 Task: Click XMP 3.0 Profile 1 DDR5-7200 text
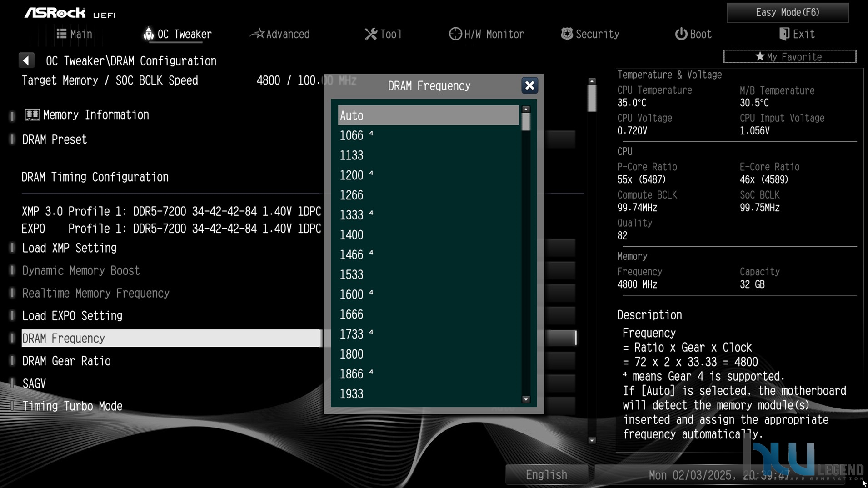pos(171,212)
